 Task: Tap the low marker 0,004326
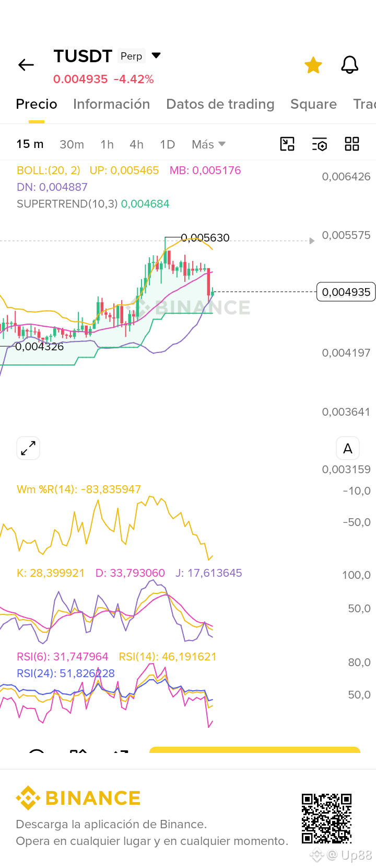point(39,347)
